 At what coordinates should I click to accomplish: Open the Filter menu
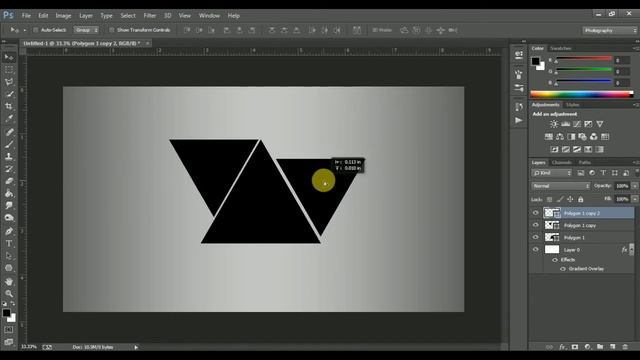pos(150,16)
